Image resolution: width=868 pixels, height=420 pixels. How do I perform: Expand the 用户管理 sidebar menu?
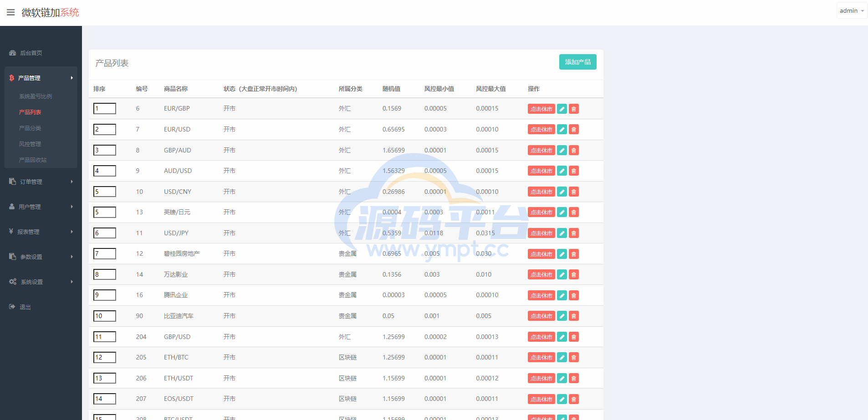(x=41, y=207)
